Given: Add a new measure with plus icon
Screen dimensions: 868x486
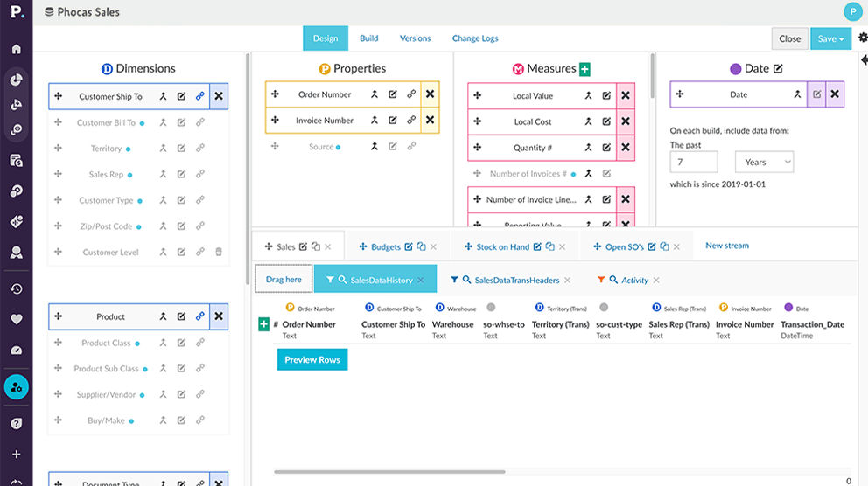Looking at the screenshot, I should pos(584,68).
